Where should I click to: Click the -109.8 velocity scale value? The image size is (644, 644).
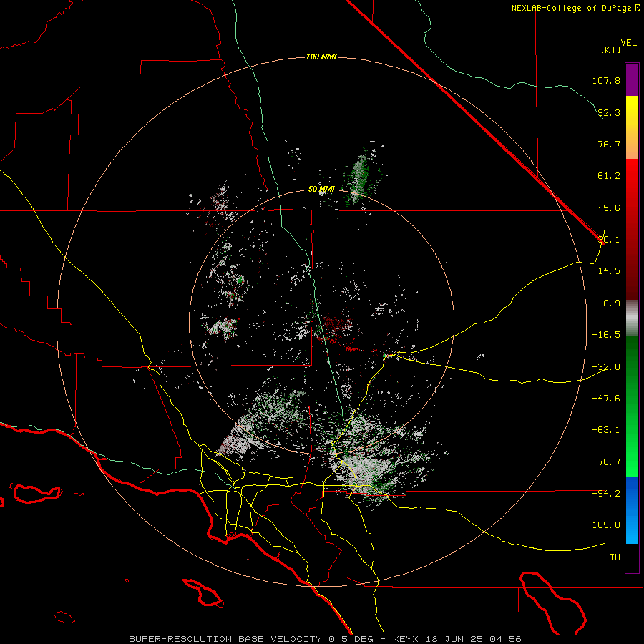coord(603,525)
